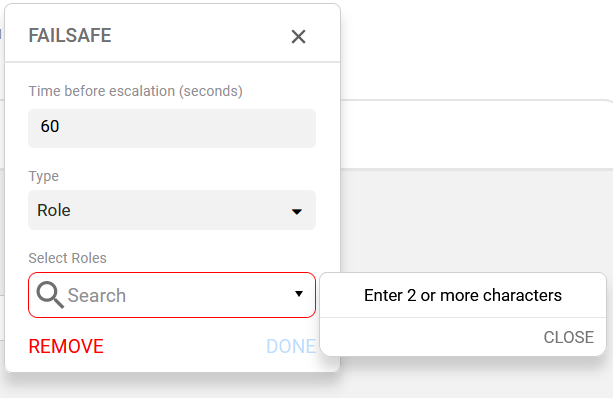Screen dimensions: 613x398
Task: Click the caret arrow on the Type dropdown
Action: pyautogui.click(x=297, y=212)
